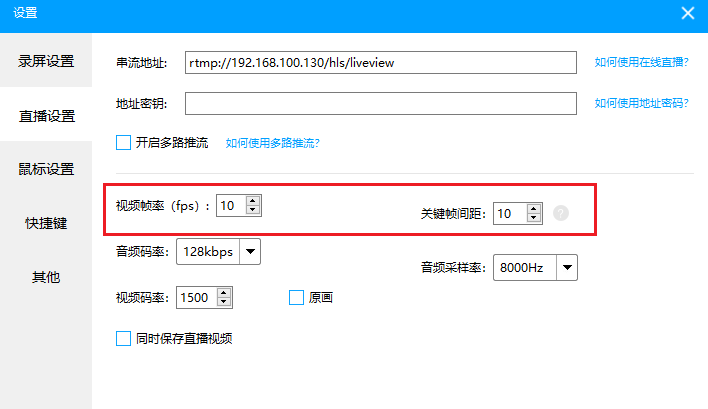Go to the 其他 settings tab
The height and width of the screenshot is (409, 708).
click(46, 277)
